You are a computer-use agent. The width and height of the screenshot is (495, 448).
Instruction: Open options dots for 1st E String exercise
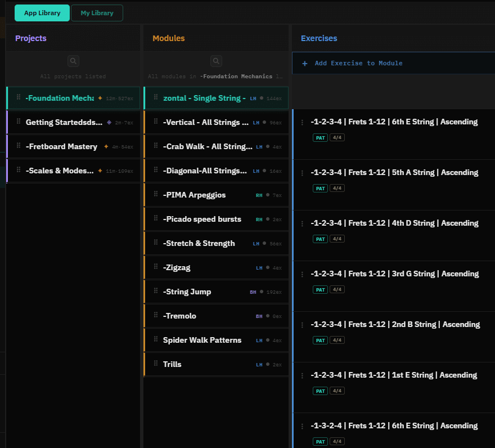[302, 375]
